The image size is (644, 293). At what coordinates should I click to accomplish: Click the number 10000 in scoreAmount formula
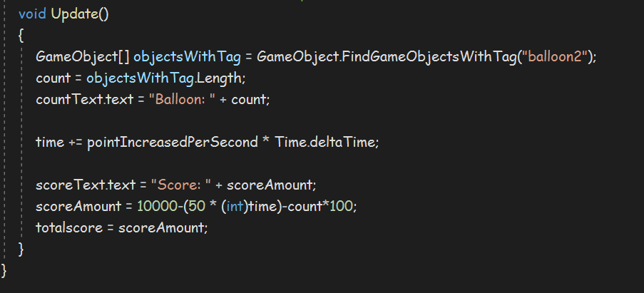click(158, 206)
